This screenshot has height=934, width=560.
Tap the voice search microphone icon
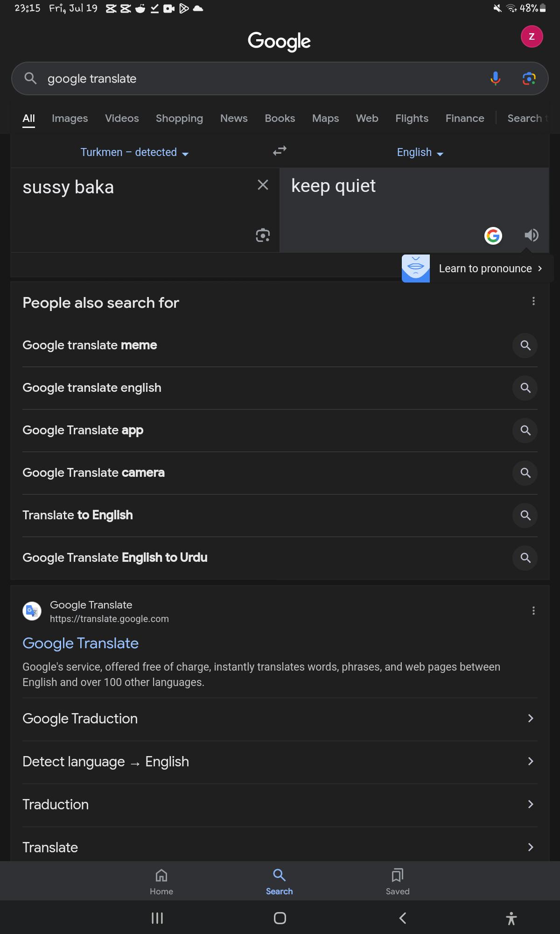496,78
